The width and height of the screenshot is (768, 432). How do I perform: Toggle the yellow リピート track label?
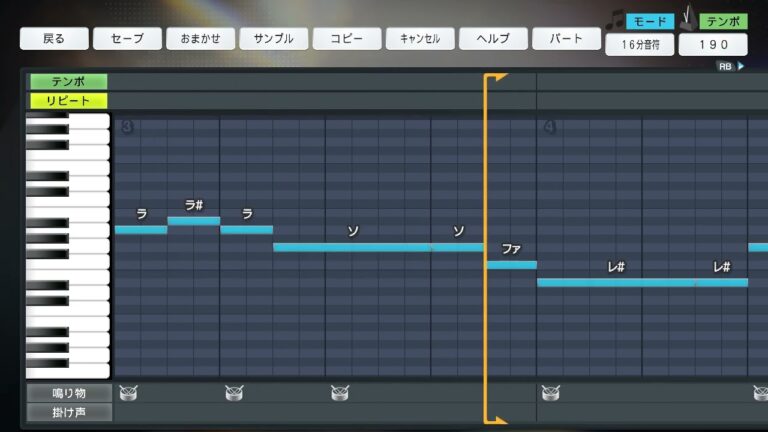[x=68, y=100]
